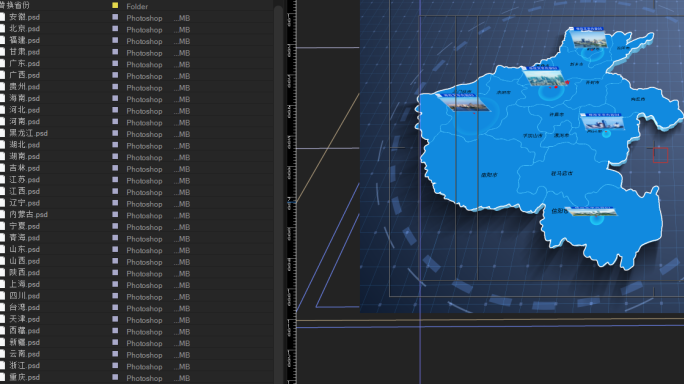Click the city photo thumbnail on 信阳市
Screen dimensions: 684x384
click(591, 212)
